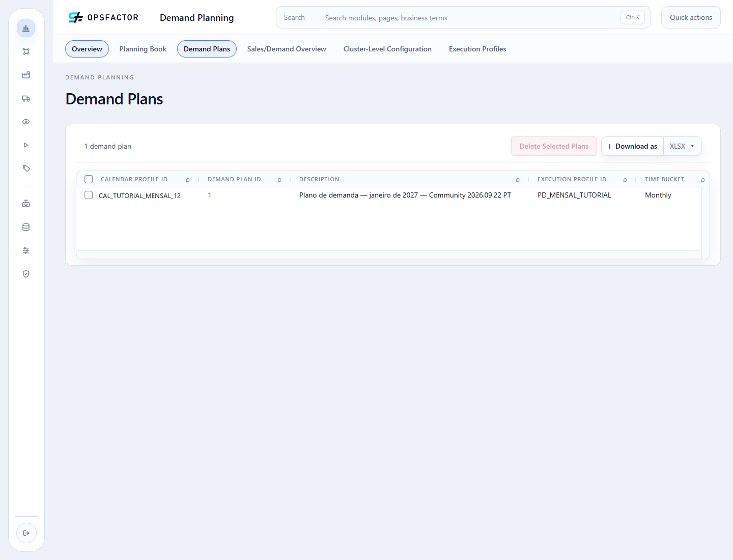Click the OpsFactor logo
The width and height of the screenshot is (733, 560).
tap(103, 17)
